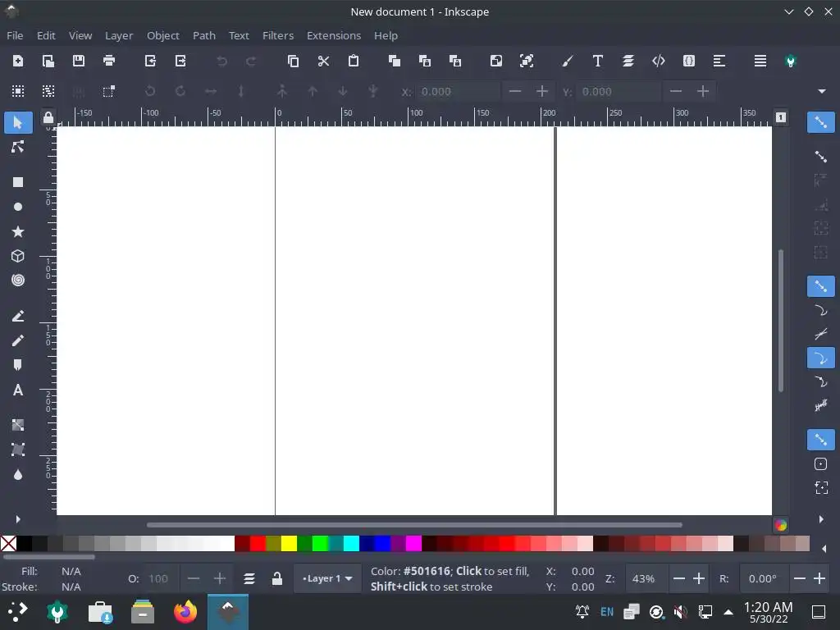Expand the snap bar overflow arrow
This screenshot has width=840, height=630.
(x=820, y=519)
